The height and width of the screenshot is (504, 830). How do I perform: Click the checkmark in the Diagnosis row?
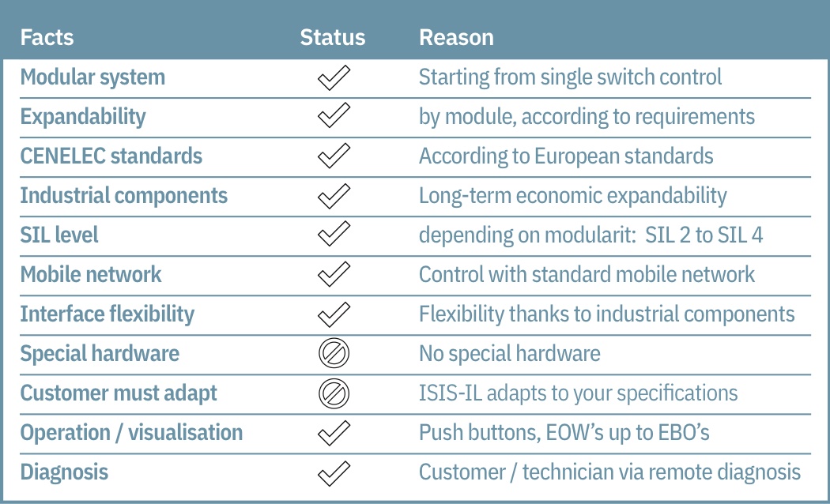coord(334,474)
